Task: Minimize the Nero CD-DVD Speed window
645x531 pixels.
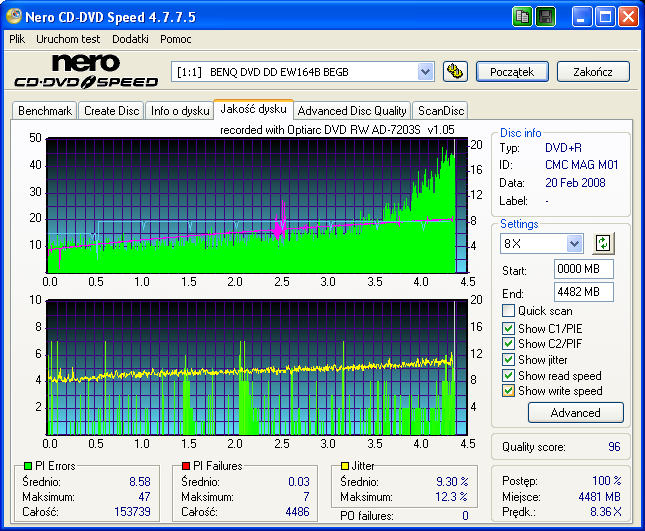Action: pyautogui.click(x=582, y=17)
